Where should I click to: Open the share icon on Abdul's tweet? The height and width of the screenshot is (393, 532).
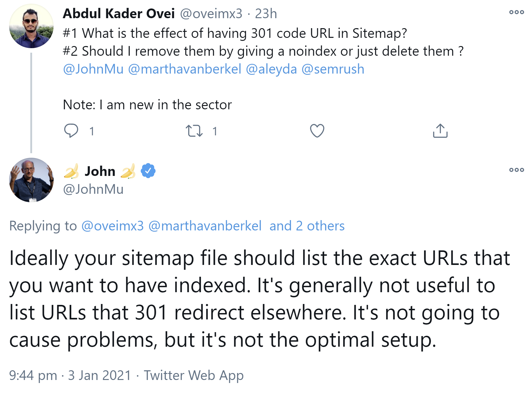click(x=440, y=130)
